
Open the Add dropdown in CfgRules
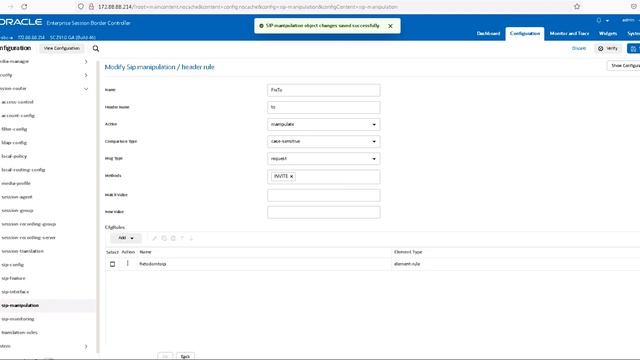[126, 238]
